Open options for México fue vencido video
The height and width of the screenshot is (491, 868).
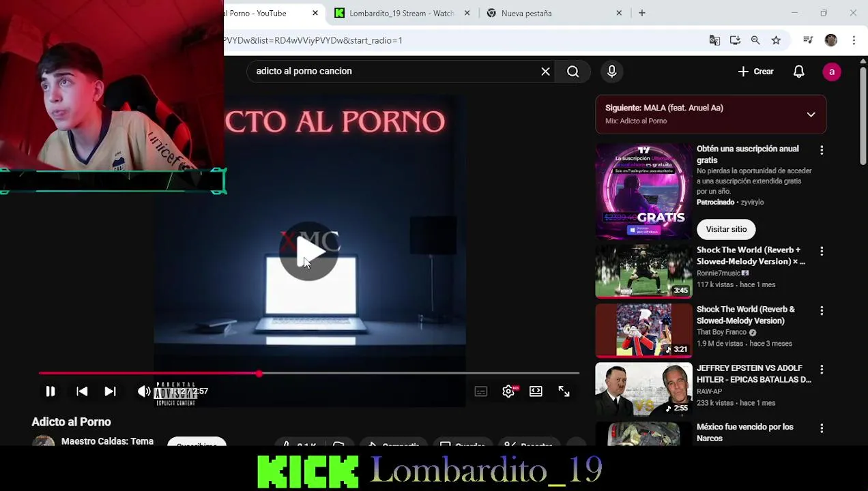tap(822, 428)
